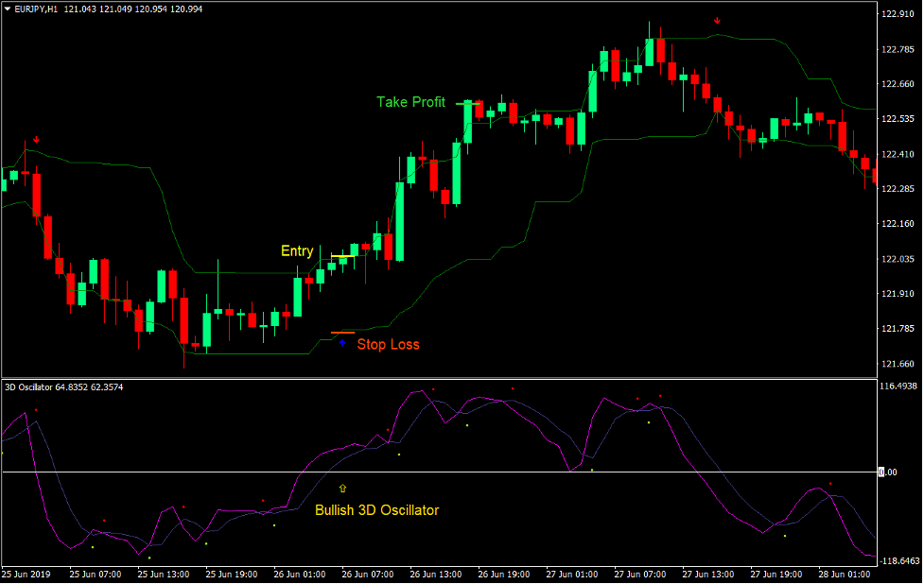This screenshot has width=924, height=584.
Task: Select the Entry text label
Action: pos(297,251)
